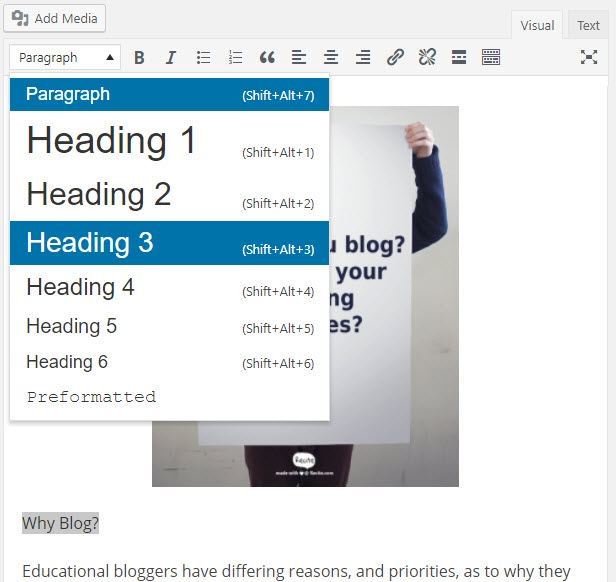Insert a numbered list
The height and width of the screenshot is (582, 616).
(235, 58)
